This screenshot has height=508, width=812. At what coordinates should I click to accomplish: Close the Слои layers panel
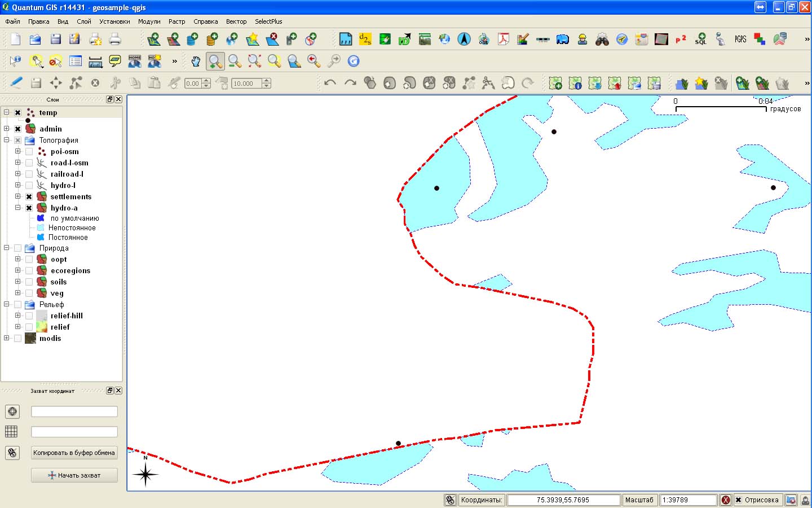pos(118,99)
